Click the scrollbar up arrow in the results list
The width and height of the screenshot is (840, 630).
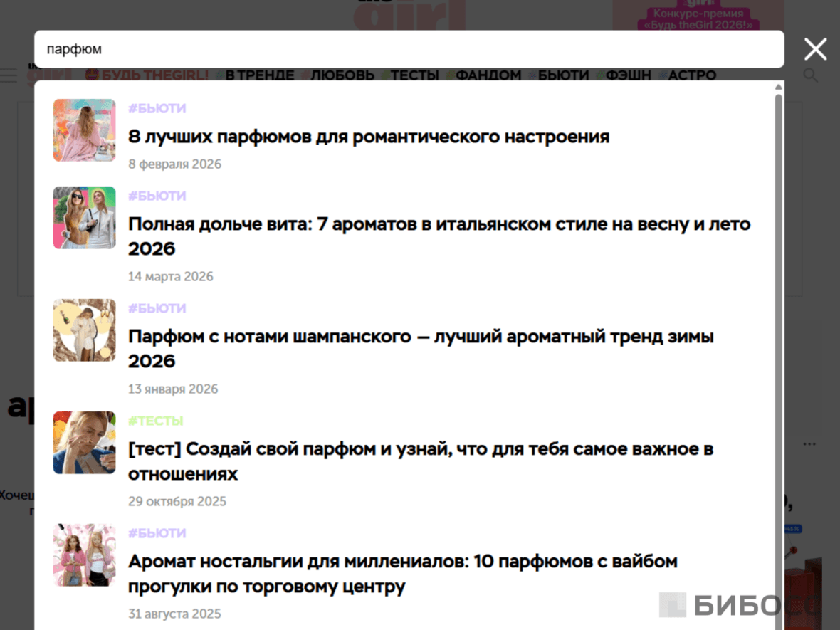[777, 87]
